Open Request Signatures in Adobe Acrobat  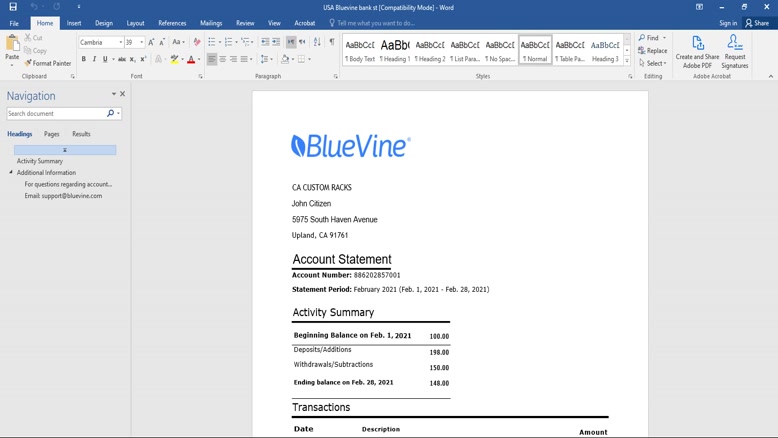[x=735, y=52]
